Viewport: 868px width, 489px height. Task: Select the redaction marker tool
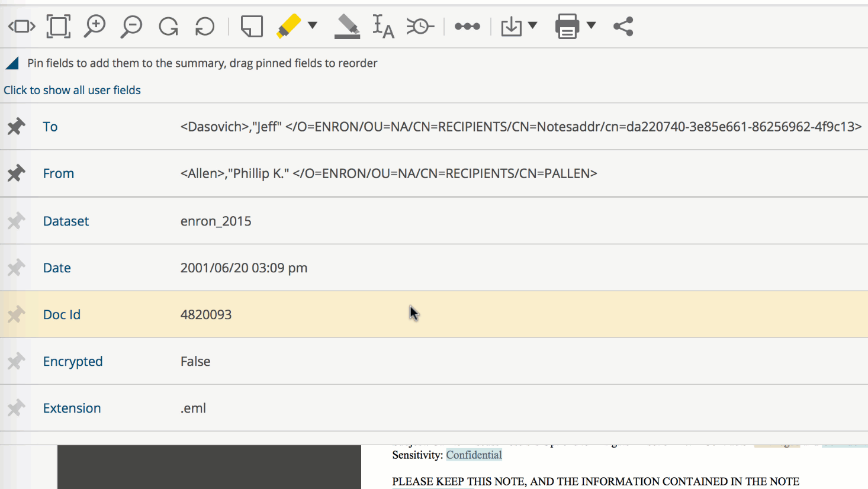click(x=347, y=27)
